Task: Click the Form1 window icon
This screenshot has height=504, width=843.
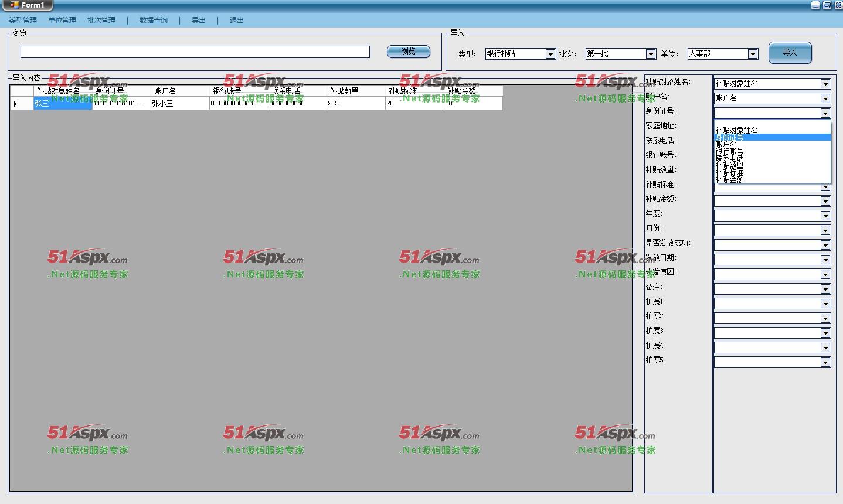Action: (x=15, y=5)
